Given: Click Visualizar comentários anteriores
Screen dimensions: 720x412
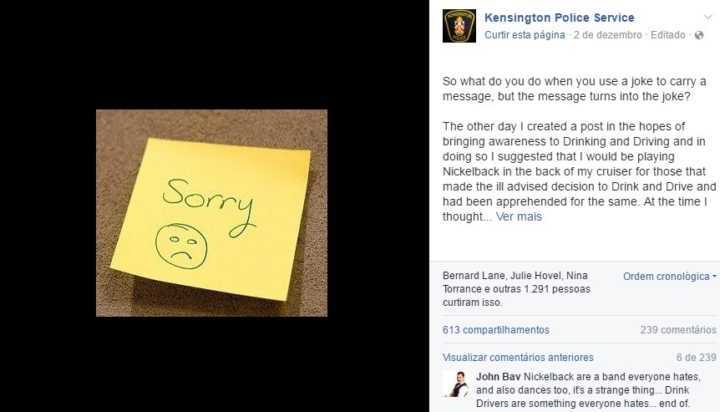Looking at the screenshot, I should 518,357.
